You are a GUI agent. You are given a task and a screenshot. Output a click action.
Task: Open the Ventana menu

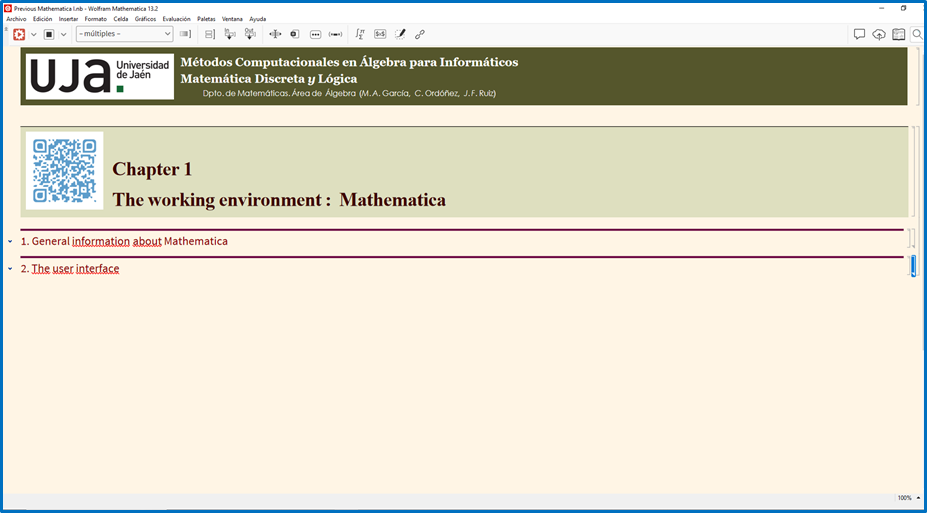tap(232, 19)
